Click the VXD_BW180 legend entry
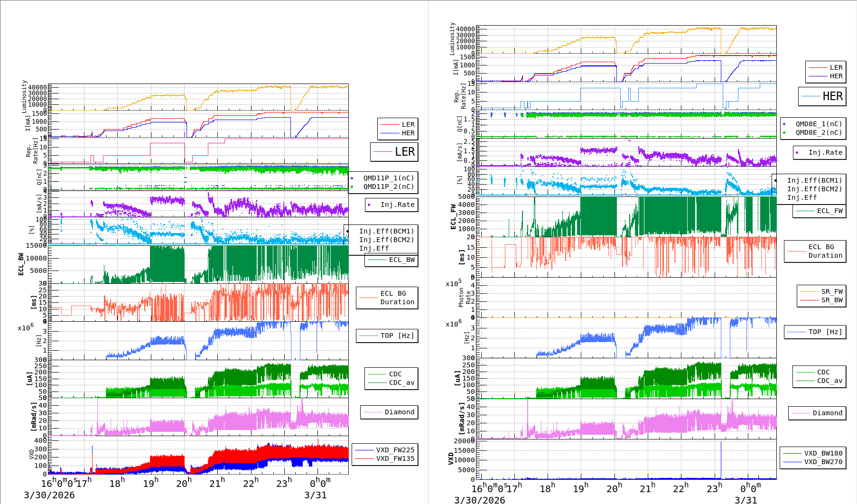Image resolution: width=857 pixels, height=504 pixels. (812, 454)
